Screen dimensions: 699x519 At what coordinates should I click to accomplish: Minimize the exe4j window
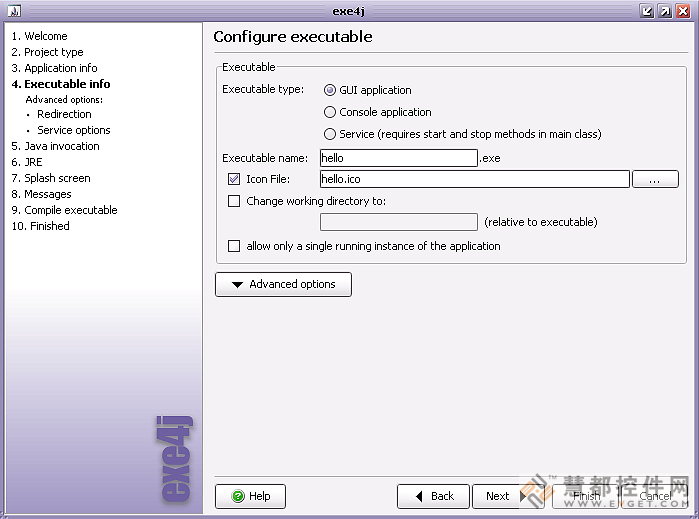point(647,11)
